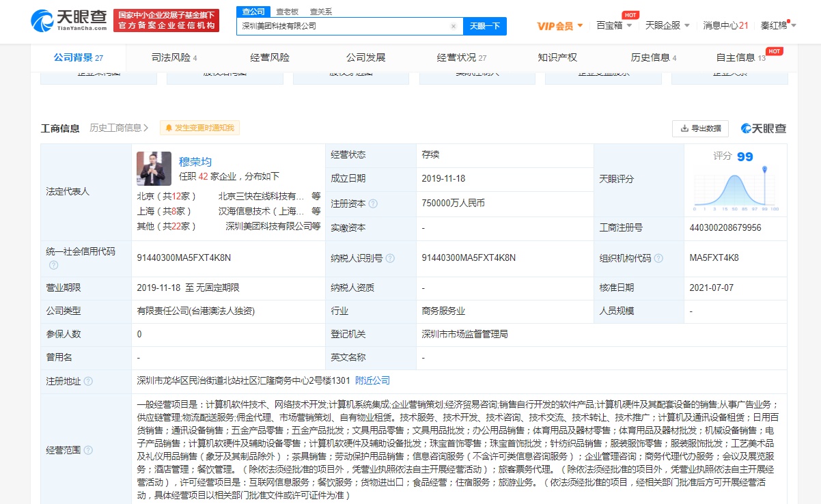The image size is (821, 504).
Task: Open 北京三快在线科技有... company link
Action: click(x=262, y=195)
